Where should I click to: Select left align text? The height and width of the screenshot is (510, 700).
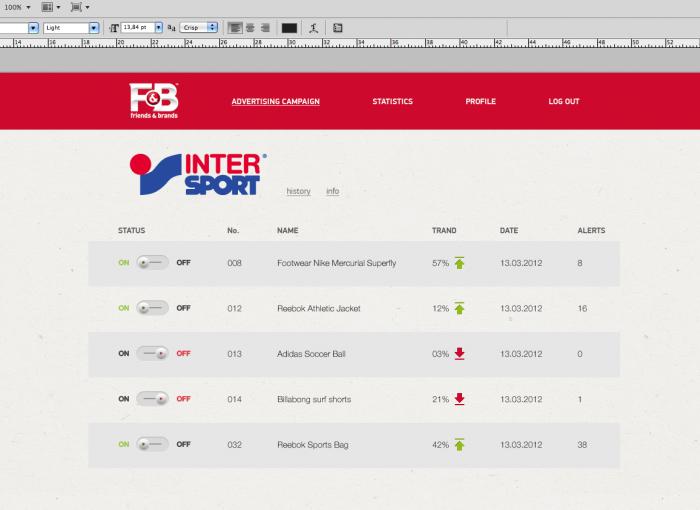(235, 28)
